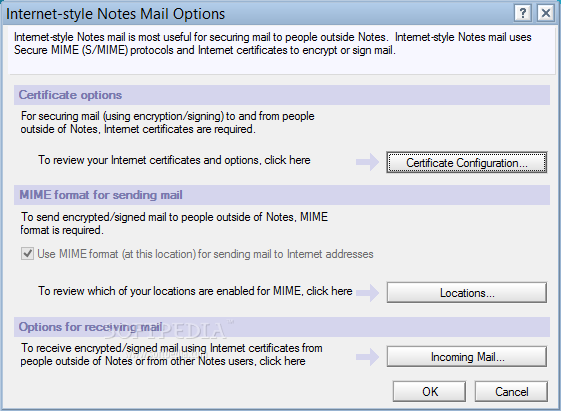Viewport: 561px width, 411px height.
Task: Click the text 'To send encrypted/signed mail to people outside of Notes'
Action: point(157,217)
